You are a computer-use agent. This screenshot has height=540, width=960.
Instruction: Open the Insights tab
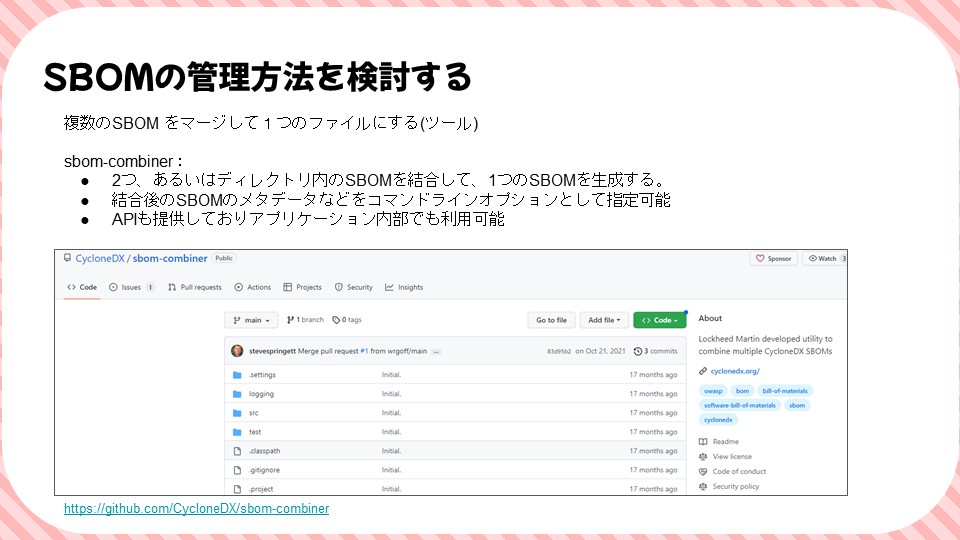pos(404,287)
